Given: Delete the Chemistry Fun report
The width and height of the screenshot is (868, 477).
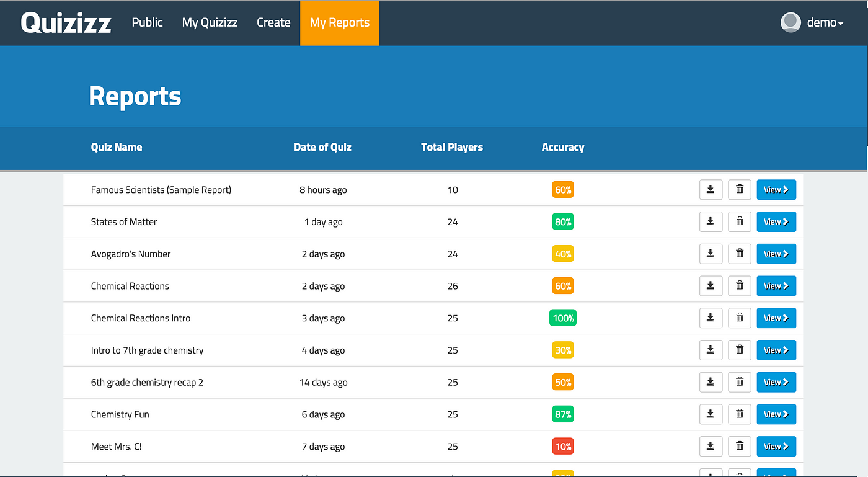Looking at the screenshot, I should (740, 414).
